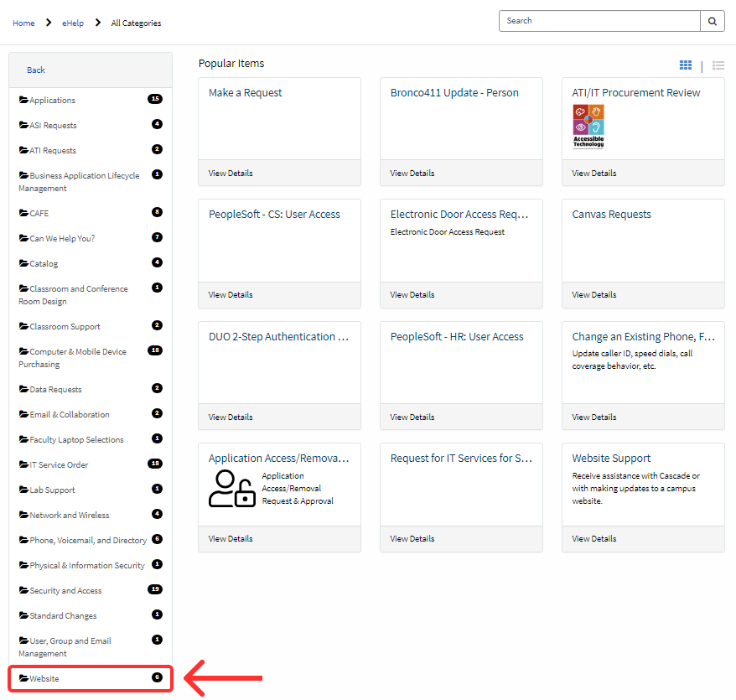Click the Back link in sidebar

pos(36,70)
